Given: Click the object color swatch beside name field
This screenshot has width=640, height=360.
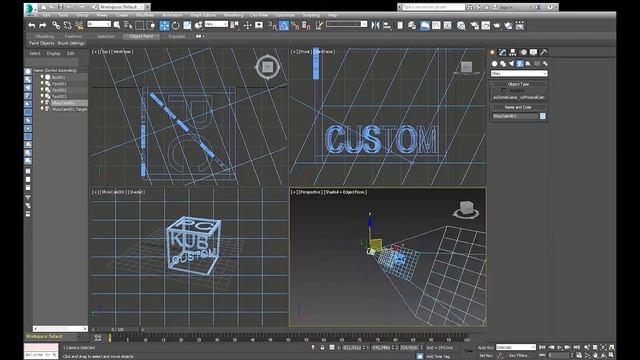Looking at the screenshot, I should click(x=542, y=116).
